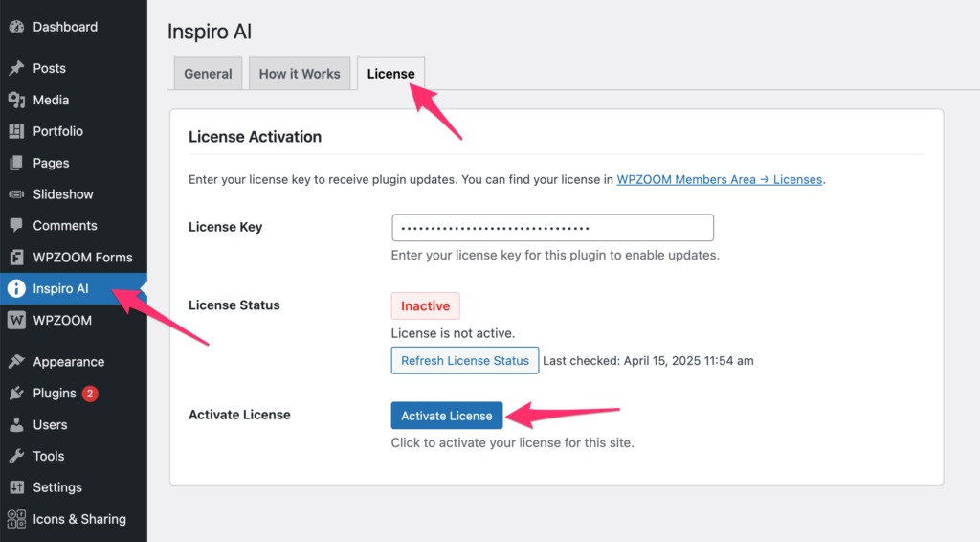
Task: Open Pages from the sidebar
Action: tap(52, 163)
